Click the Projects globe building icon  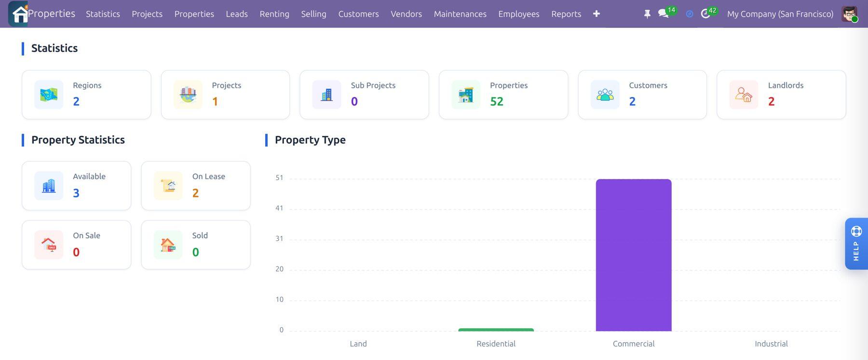coord(188,95)
